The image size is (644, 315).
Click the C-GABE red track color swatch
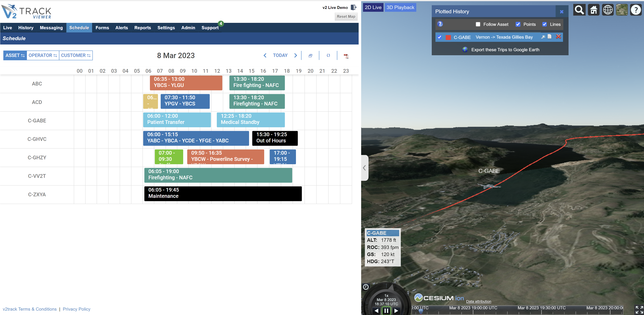(x=448, y=37)
